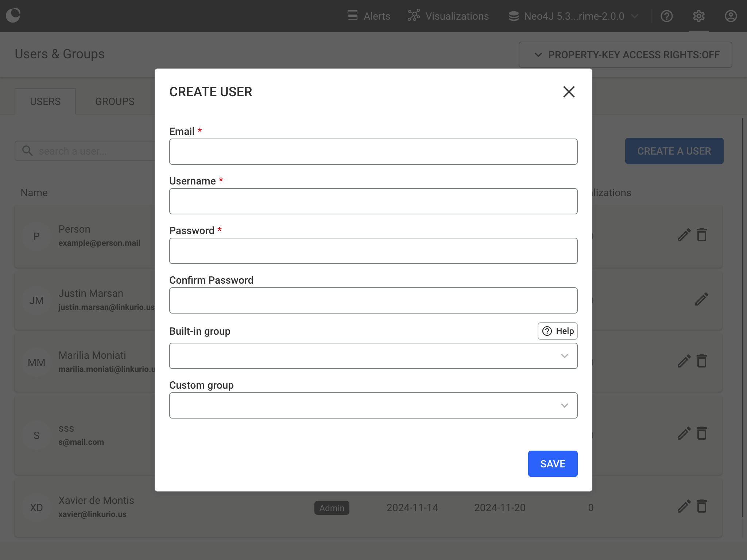The height and width of the screenshot is (560, 747).
Task: Toggle PROPERTY-KEY ACCESS RIGHTS switch
Action: point(625,55)
